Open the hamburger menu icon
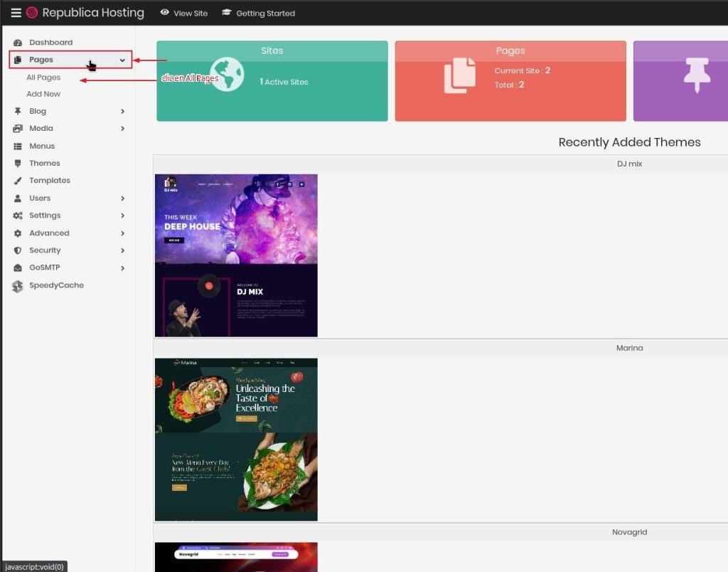 [16, 13]
